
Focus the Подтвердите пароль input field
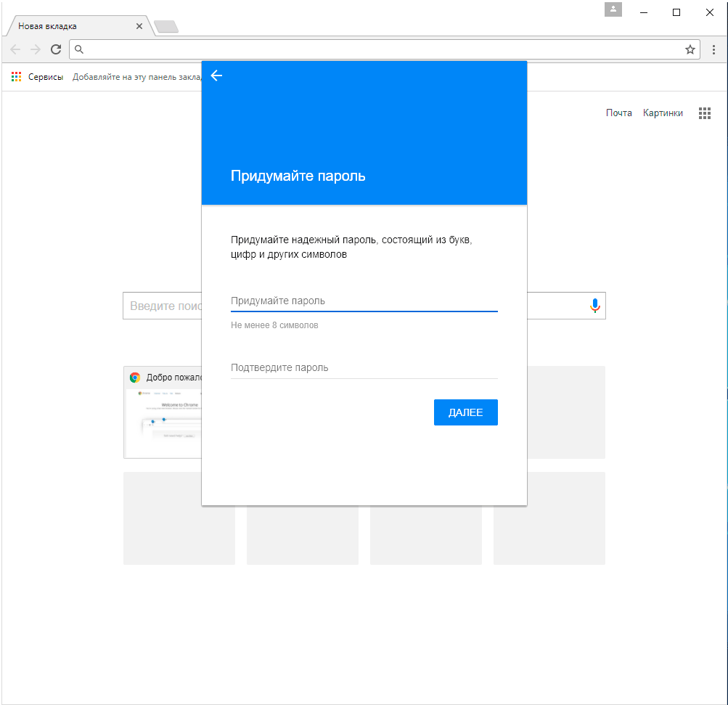click(x=364, y=367)
